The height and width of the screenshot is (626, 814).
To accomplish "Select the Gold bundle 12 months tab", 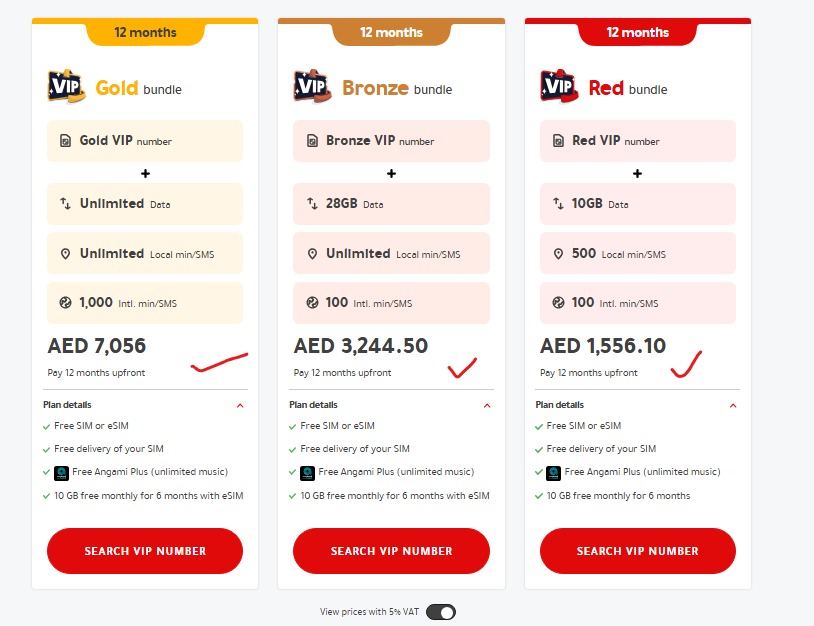I will (x=145, y=33).
